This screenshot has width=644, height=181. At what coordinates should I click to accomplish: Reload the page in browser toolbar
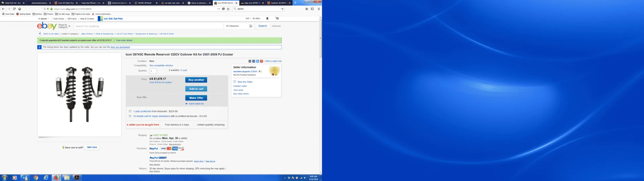14,9
